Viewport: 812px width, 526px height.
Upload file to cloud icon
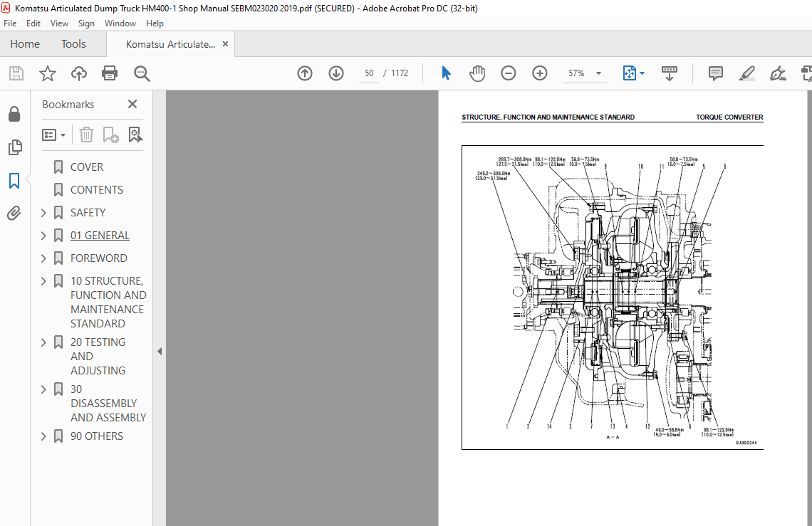pyautogui.click(x=79, y=73)
